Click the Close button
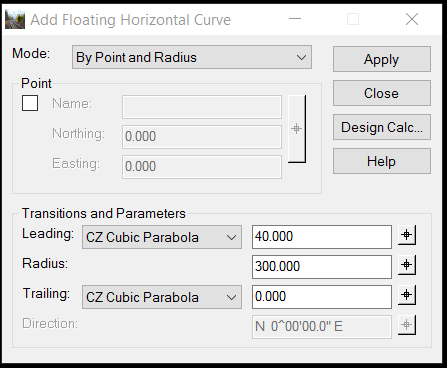The width and height of the screenshot is (447, 368). tap(382, 93)
